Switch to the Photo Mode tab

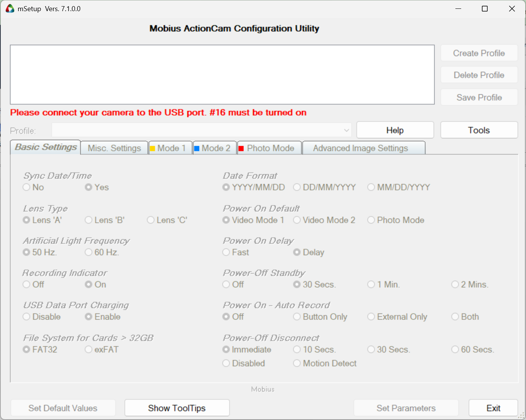tap(269, 148)
